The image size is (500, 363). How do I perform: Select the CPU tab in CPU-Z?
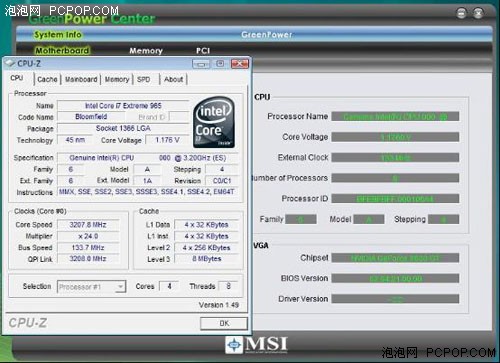point(17,78)
